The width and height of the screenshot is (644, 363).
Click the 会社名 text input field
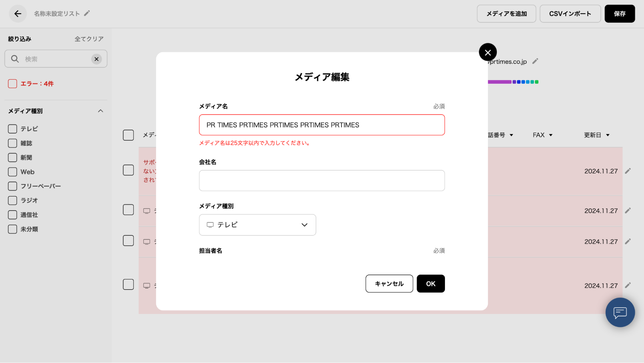pos(322,181)
